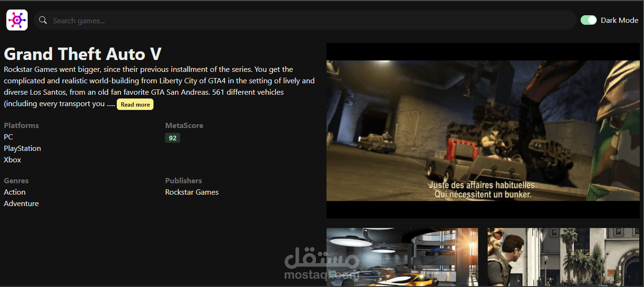Click the Action genre entry
This screenshot has height=287, width=644.
click(15, 192)
